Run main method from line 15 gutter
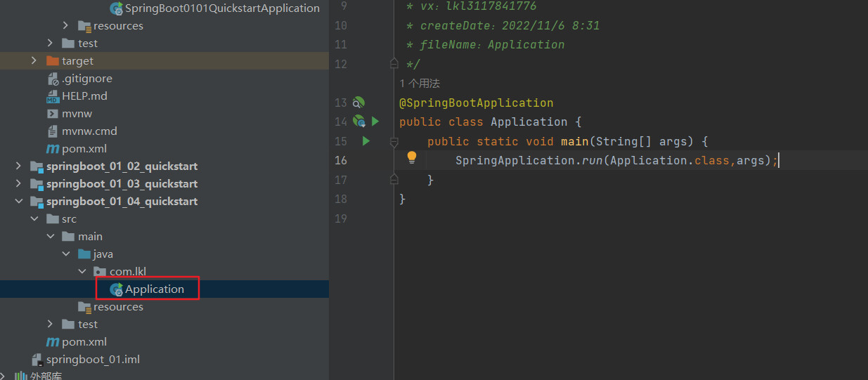The width and height of the screenshot is (868, 380). [x=366, y=141]
